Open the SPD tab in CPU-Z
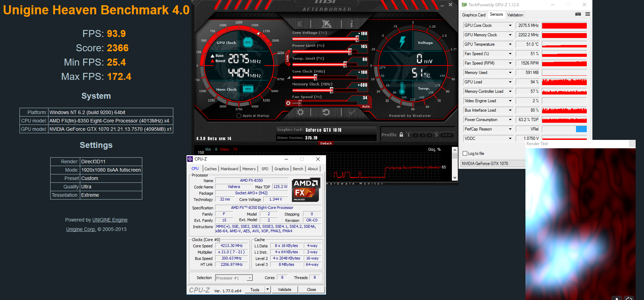644x300 pixels. (265, 169)
